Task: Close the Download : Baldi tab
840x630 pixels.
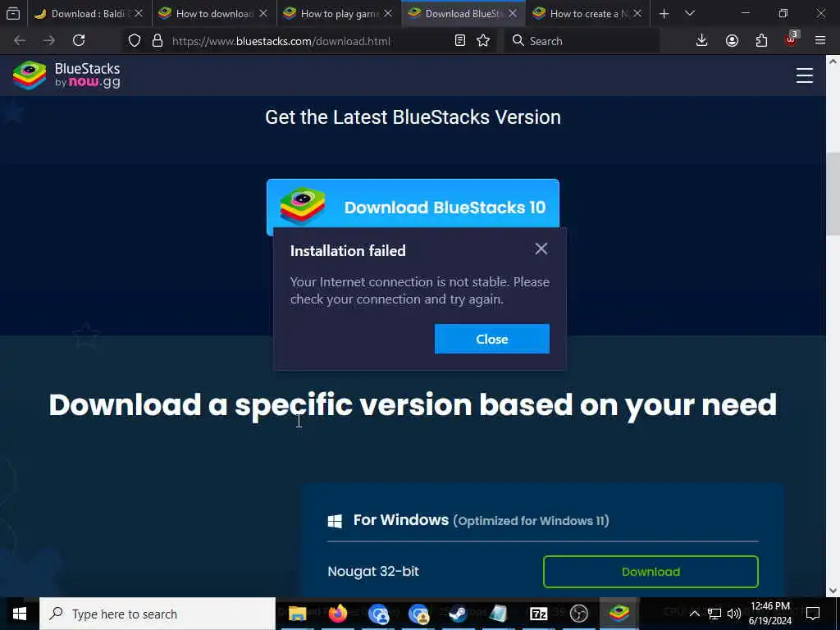Action: point(139,13)
